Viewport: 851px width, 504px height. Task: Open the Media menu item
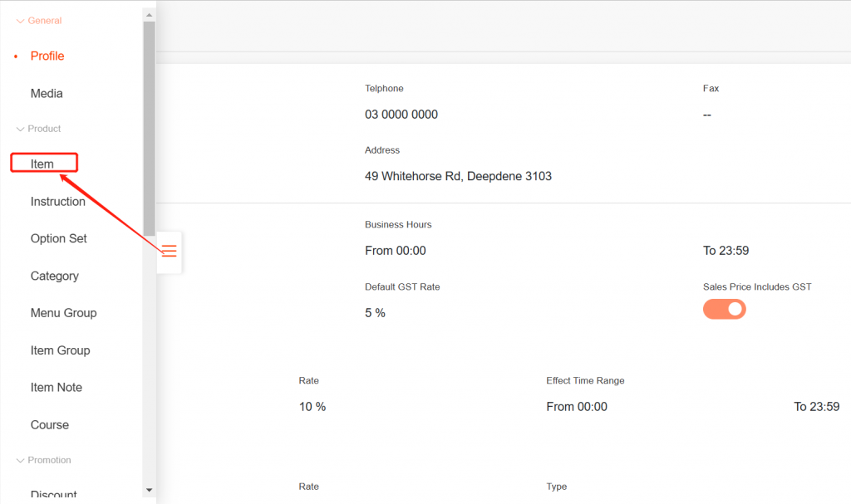(47, 94)
